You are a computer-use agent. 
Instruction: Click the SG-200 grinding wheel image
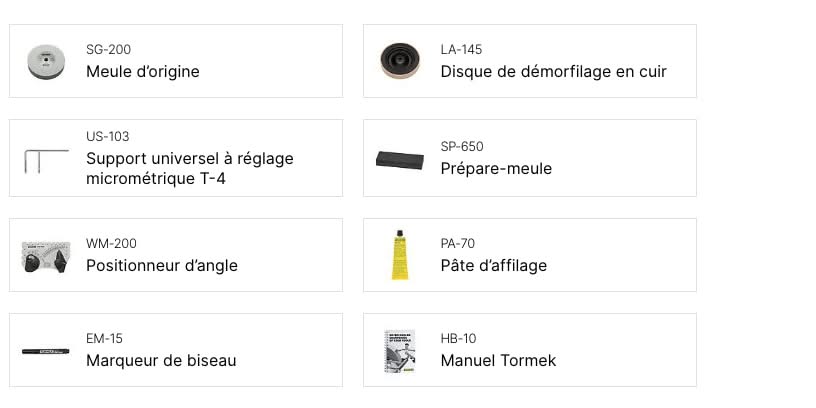(x=46, y=61)
